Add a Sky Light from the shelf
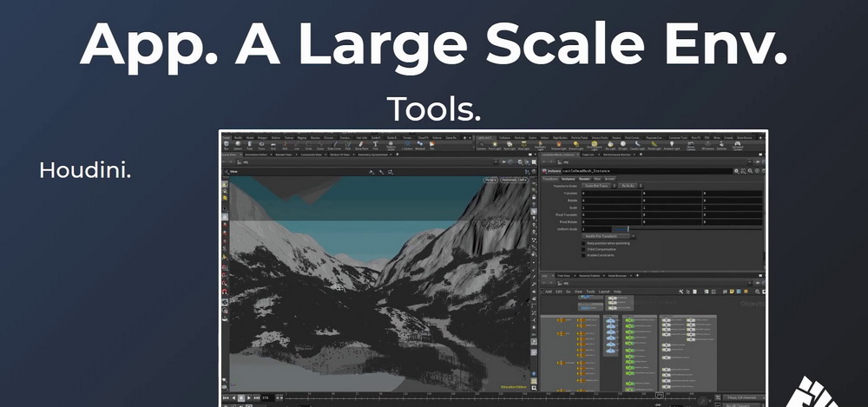This screenshot has width=868, height=407. [610, 146]
